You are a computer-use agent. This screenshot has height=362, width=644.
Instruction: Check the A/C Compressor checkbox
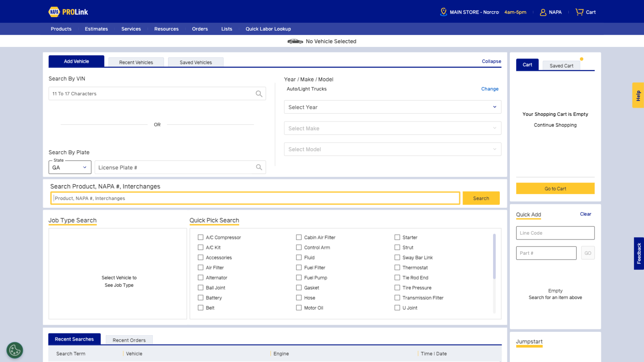pos(201,237)
